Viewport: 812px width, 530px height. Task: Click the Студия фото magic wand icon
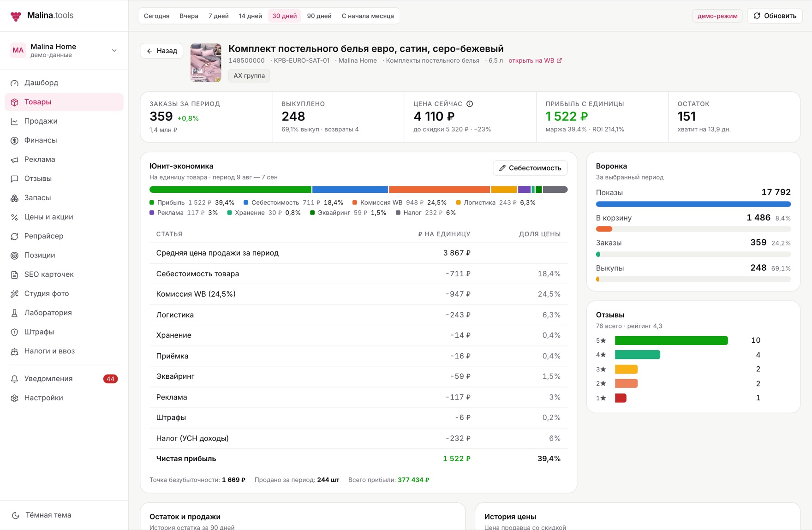click(15, 293)
